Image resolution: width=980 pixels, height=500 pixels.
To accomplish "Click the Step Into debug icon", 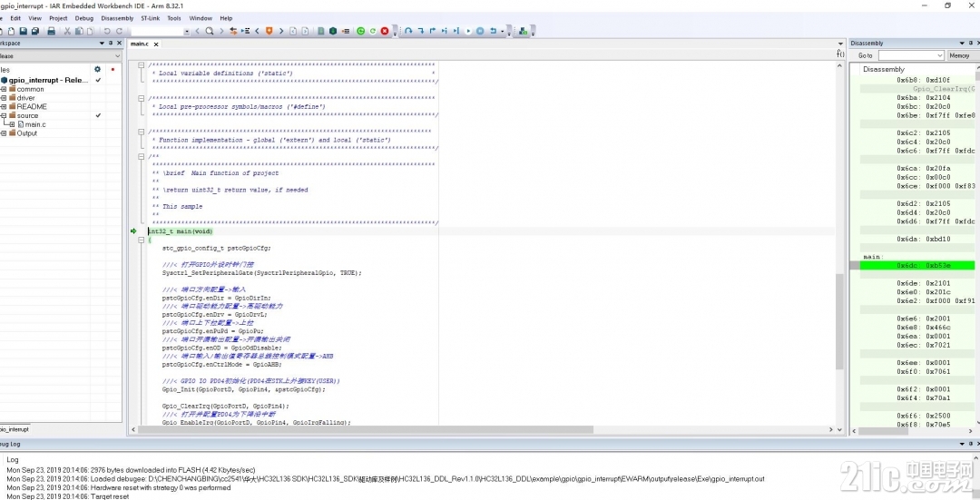I will tap(421, 31).
